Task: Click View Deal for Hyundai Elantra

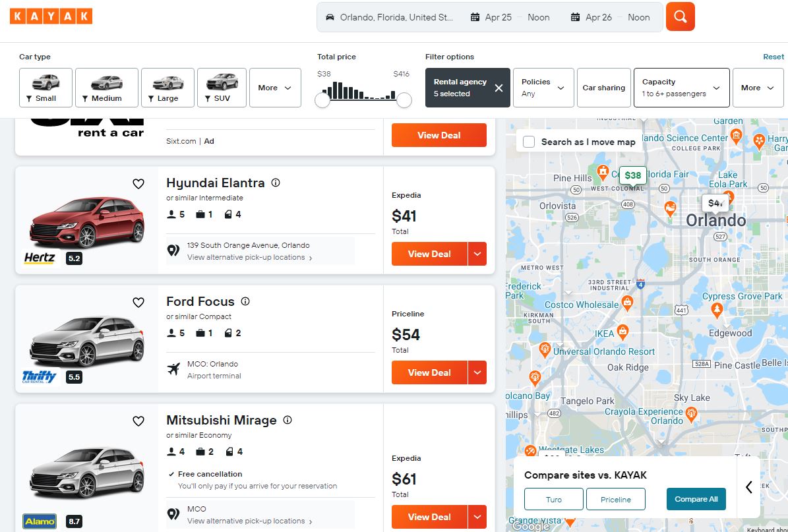Action: coord(430,254)
